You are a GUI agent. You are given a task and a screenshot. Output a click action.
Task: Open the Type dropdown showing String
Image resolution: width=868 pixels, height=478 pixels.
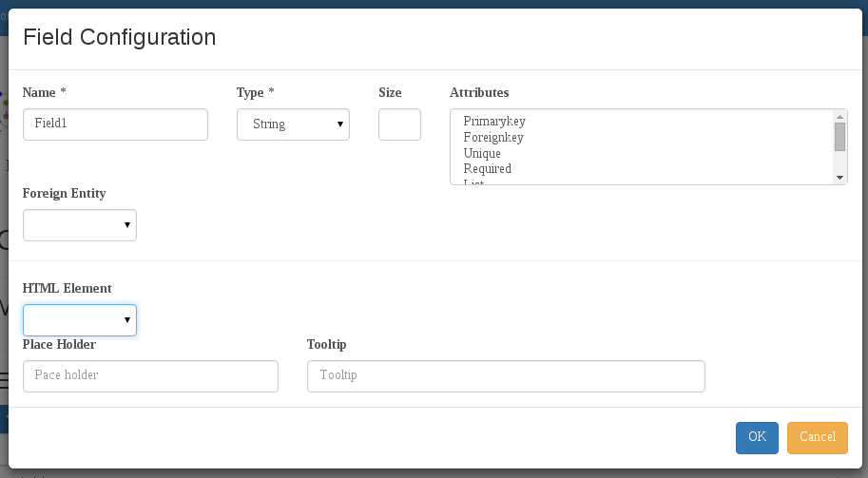[x=293, y=124]
